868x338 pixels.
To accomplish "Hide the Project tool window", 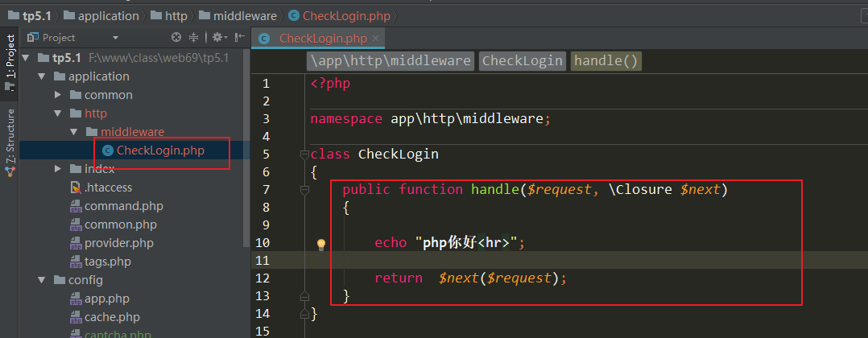I will [240, 38].
